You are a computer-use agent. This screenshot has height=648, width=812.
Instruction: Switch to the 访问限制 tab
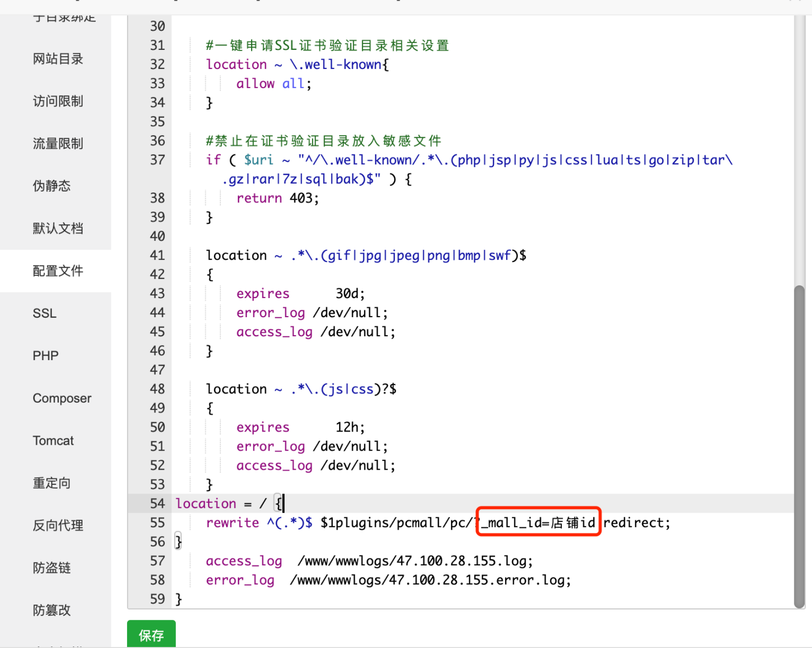pyautogui.click(x=58, y=101)
